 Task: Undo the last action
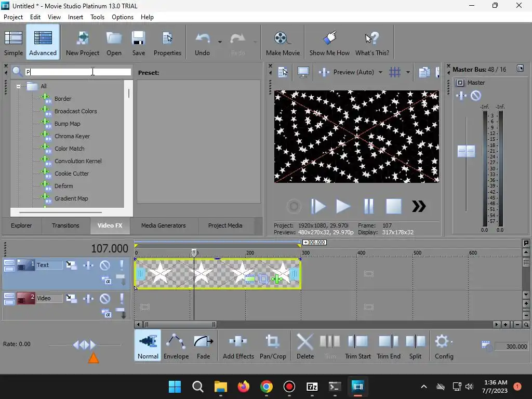coord(202,43)
